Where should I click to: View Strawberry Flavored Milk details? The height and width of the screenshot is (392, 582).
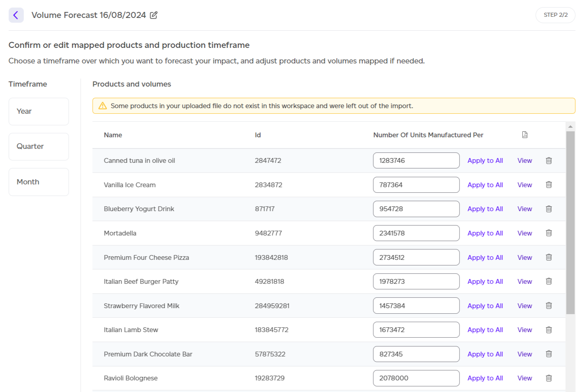[x=525, y=306]
